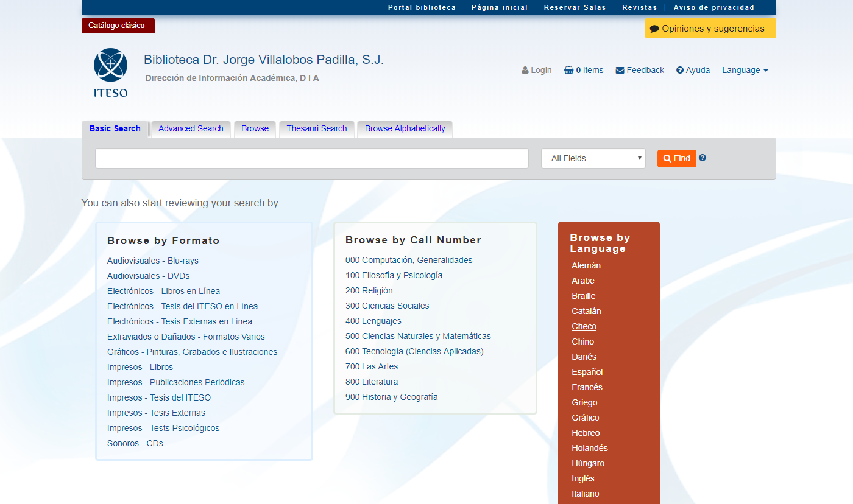The image size is (853, 504).
Task: Select the Browse Alphabetically tab
Action: pos(405,128)
